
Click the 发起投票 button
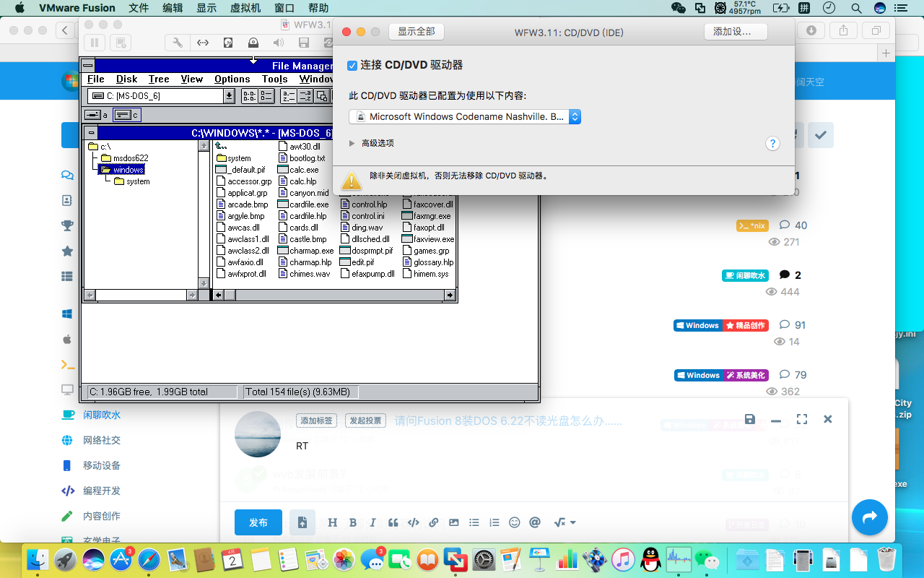(365, 420)
